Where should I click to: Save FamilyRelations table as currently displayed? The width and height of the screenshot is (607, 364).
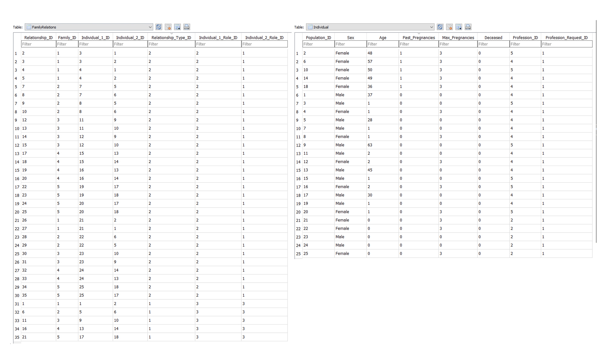(x=178, y=27)
